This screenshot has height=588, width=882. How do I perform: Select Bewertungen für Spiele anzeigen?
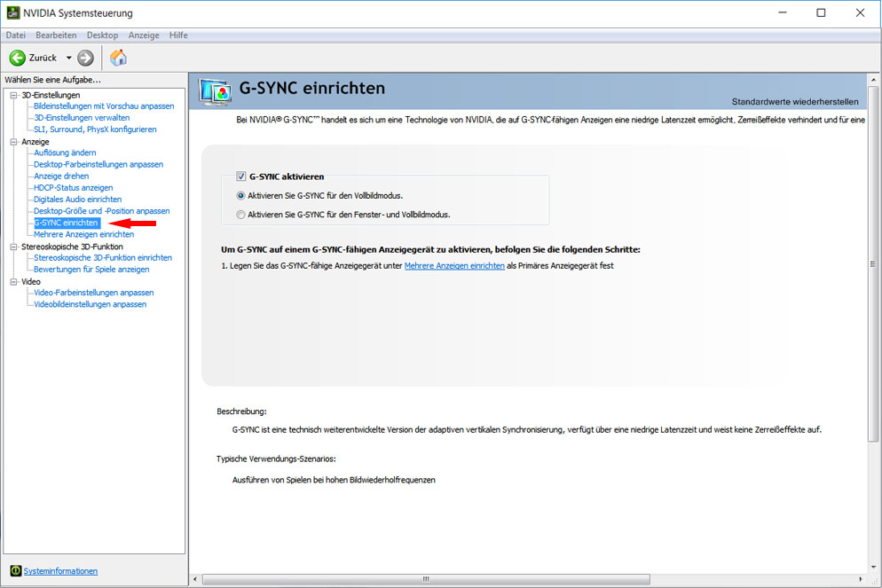(x=91, y=270)
